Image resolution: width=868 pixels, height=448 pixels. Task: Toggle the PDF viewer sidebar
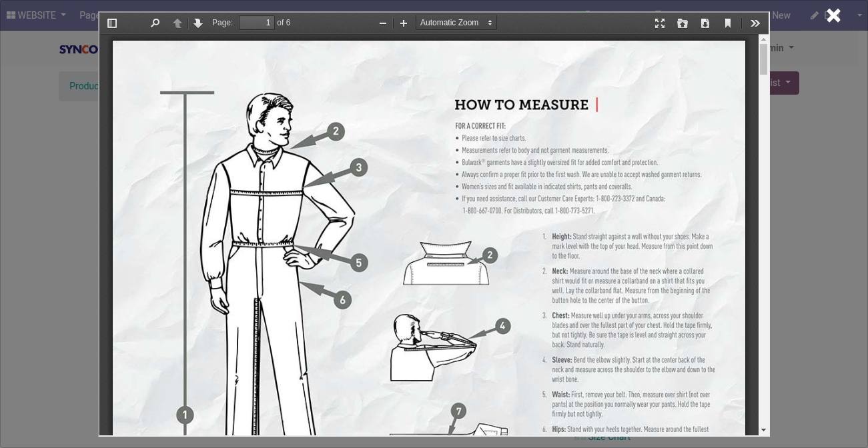point(112,23)
